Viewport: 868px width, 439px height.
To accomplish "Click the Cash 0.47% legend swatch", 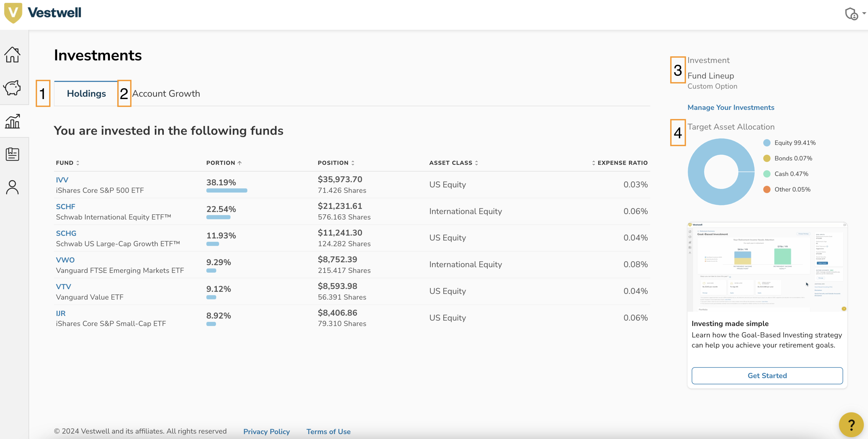I will tap(767, 174).
